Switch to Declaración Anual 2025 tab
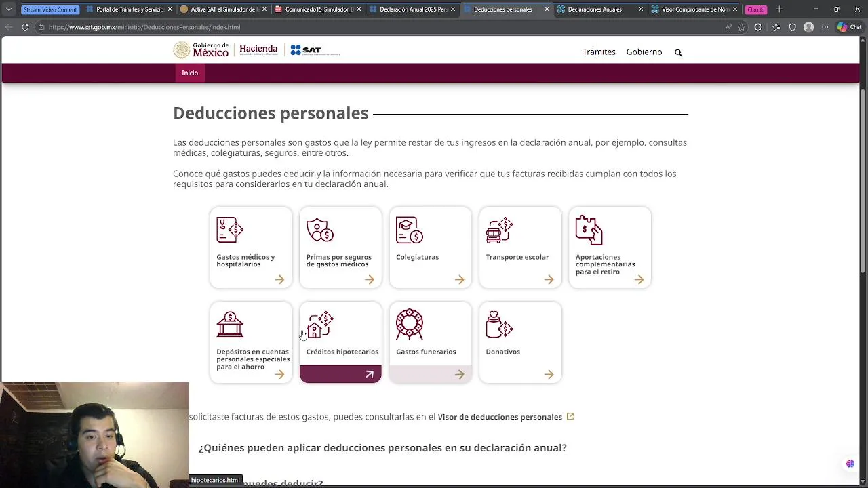868x488 pixels. (412, 9)
